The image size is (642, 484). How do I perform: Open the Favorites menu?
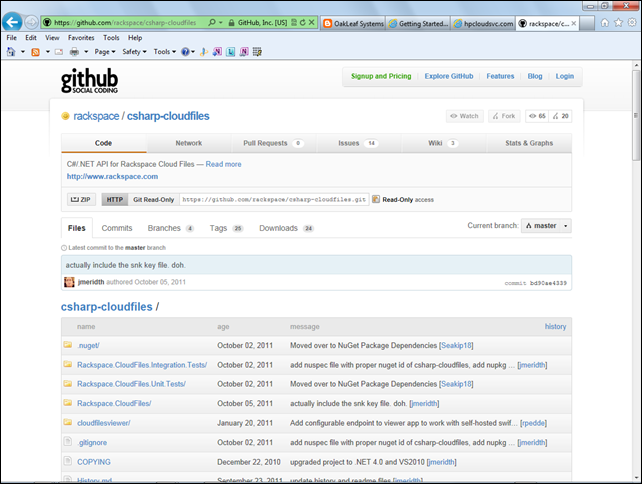point(81,38)
